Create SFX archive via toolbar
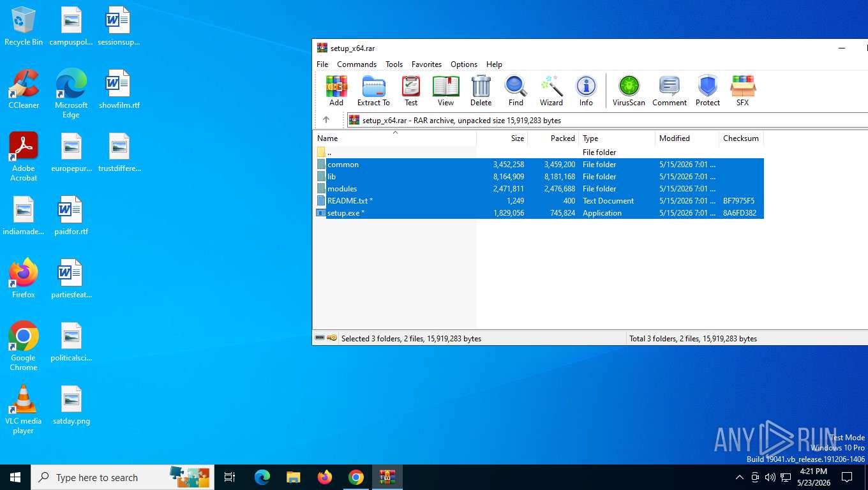 point(743,91)
